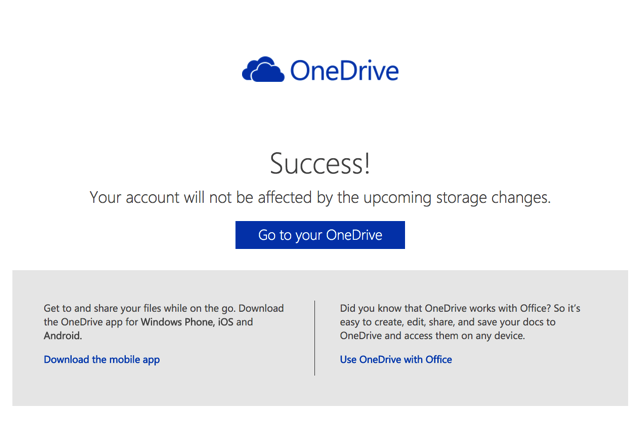Viewport: 638px width, 431px height.
Task: Select the Success! heading
Action: pyautogui.click(x=320, y=164)
